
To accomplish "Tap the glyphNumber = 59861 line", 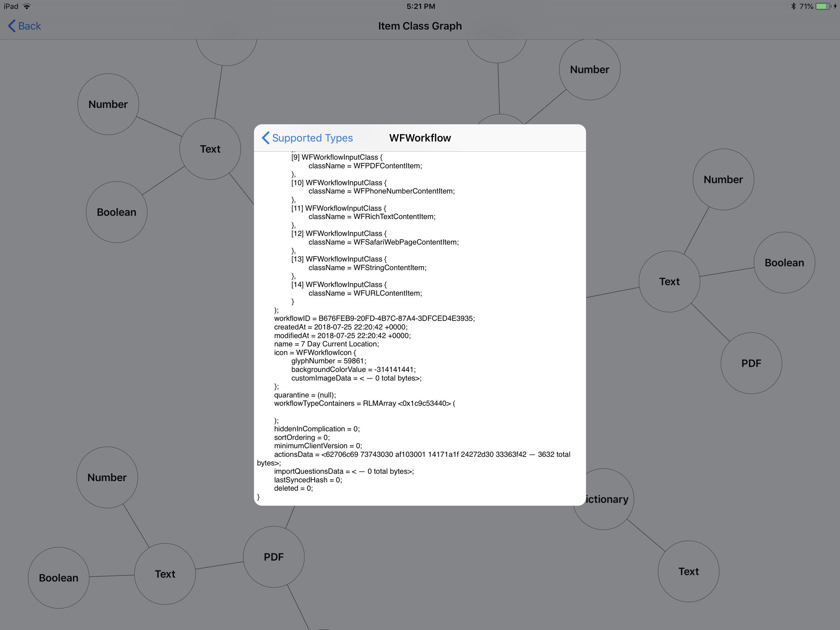I will click(329, 361).
